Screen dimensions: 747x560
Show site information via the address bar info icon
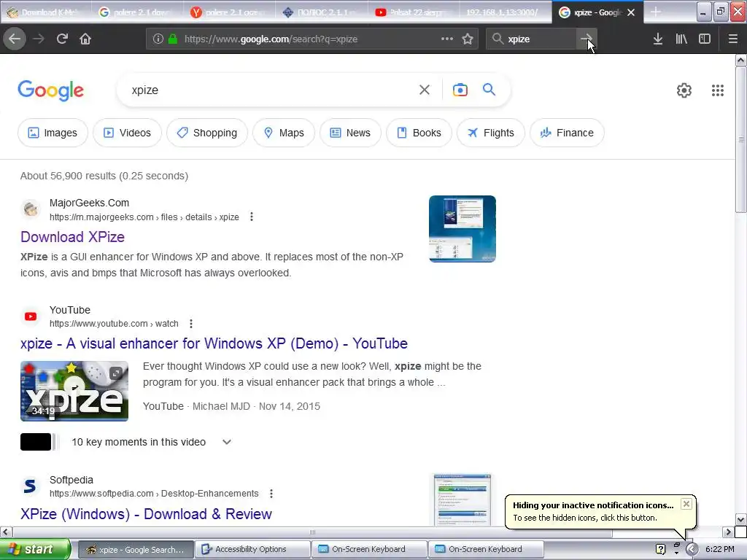(x=158, y=39)
